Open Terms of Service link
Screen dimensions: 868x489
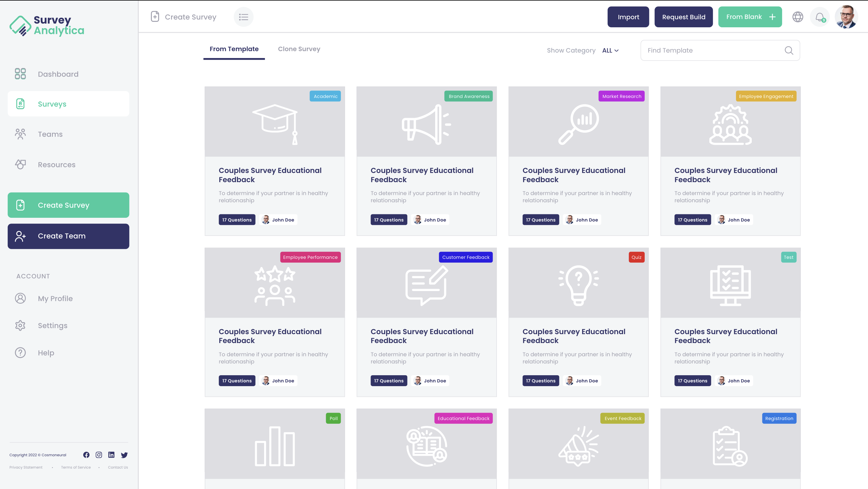click(76, 467)
